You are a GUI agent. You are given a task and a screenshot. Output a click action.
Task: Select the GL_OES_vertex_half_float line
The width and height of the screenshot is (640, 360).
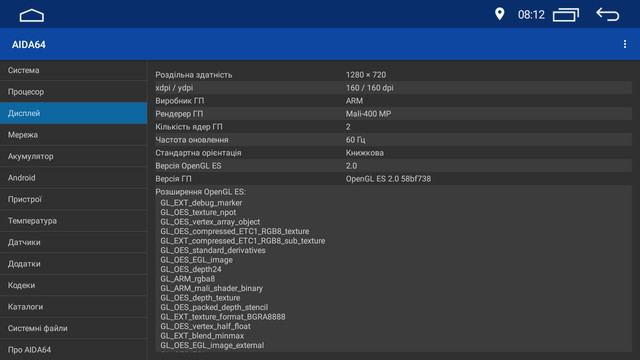[205, 326]
